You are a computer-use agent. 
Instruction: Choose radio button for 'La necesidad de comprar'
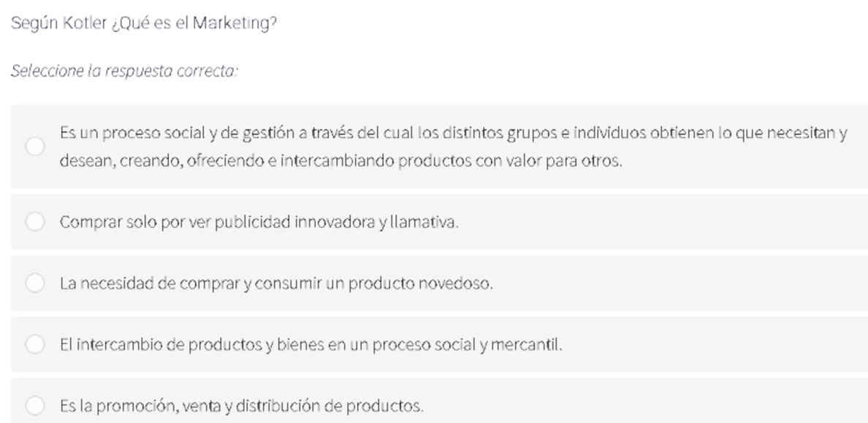pyautogui.click(x=35, y=283)
